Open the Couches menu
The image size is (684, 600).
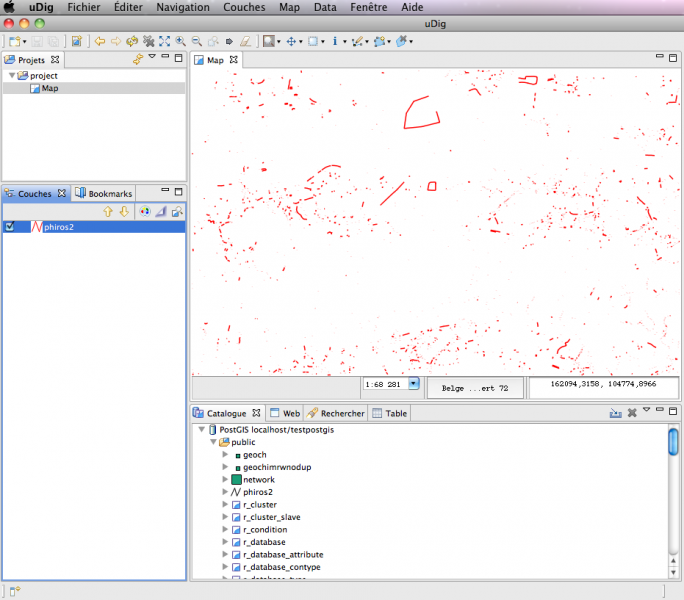pyautogui.click(x=244, y=7)
